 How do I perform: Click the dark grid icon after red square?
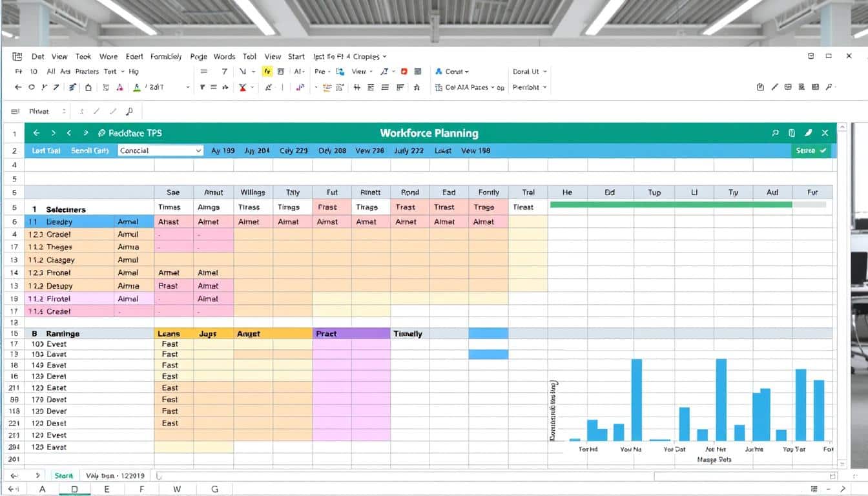tap(418, 72)
